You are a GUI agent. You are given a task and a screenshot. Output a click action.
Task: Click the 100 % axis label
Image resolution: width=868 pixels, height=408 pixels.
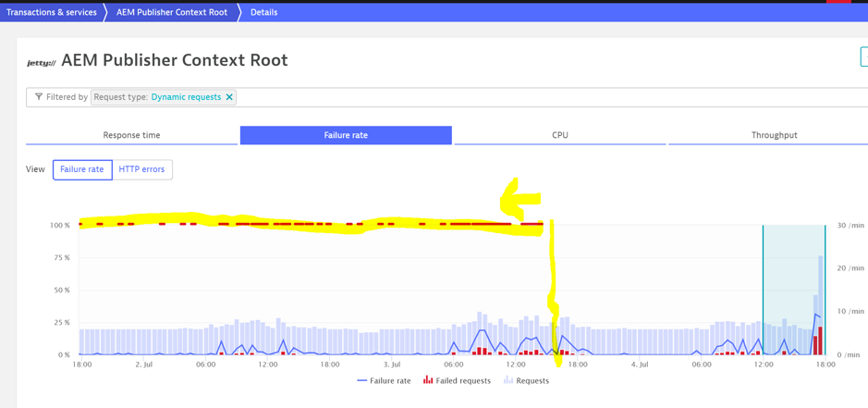[60, 226]
